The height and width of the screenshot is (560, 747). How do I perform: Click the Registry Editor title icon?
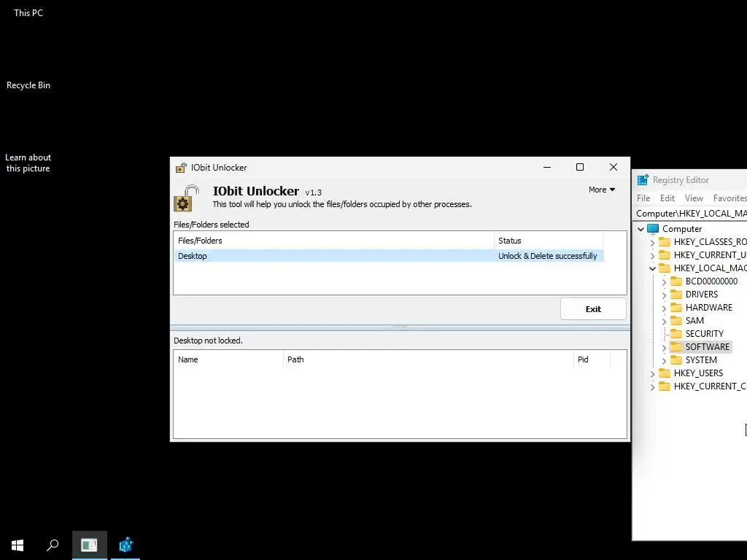click(x=643, y=180)
